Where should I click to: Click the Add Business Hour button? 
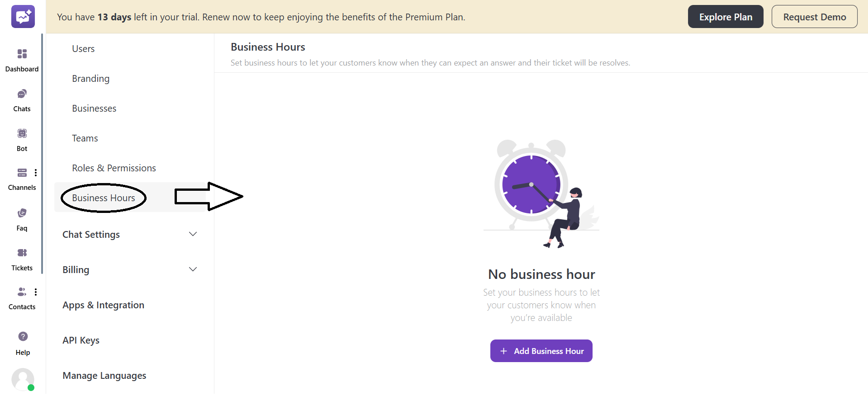coord(541,351)
